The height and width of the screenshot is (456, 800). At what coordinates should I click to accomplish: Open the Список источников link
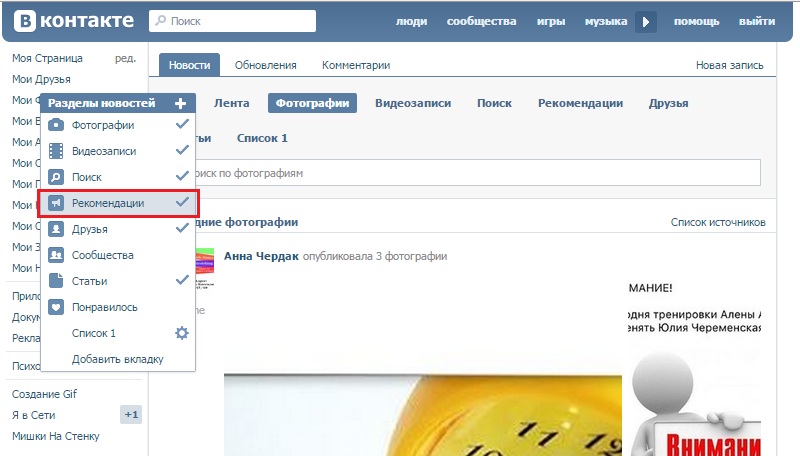coord(718,222)
